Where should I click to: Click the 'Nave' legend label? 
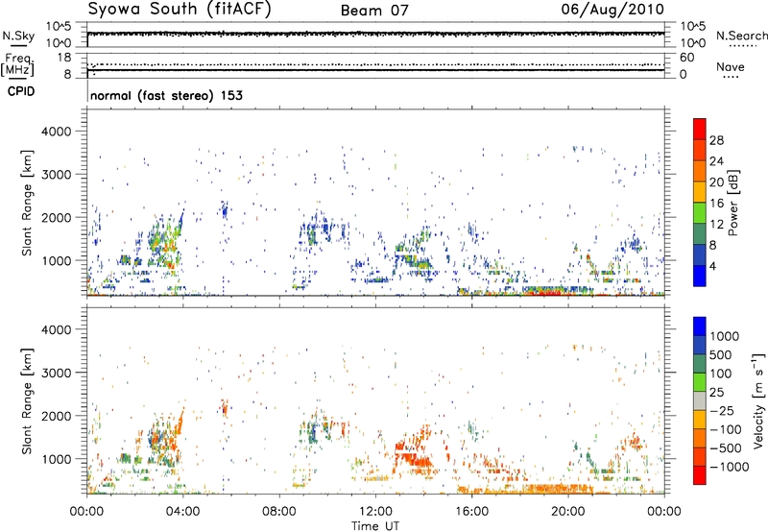(x=731, y=66)
